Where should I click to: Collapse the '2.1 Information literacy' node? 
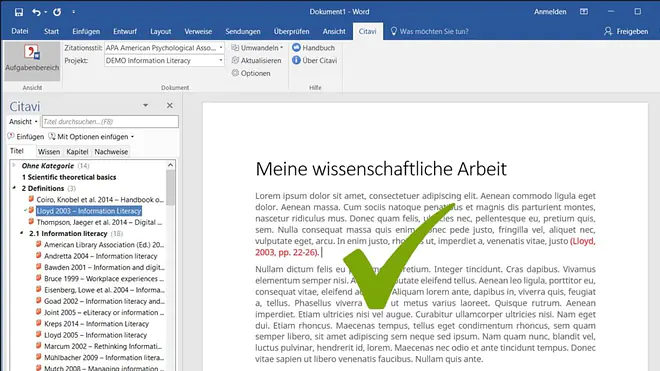(x=21, y=233)
